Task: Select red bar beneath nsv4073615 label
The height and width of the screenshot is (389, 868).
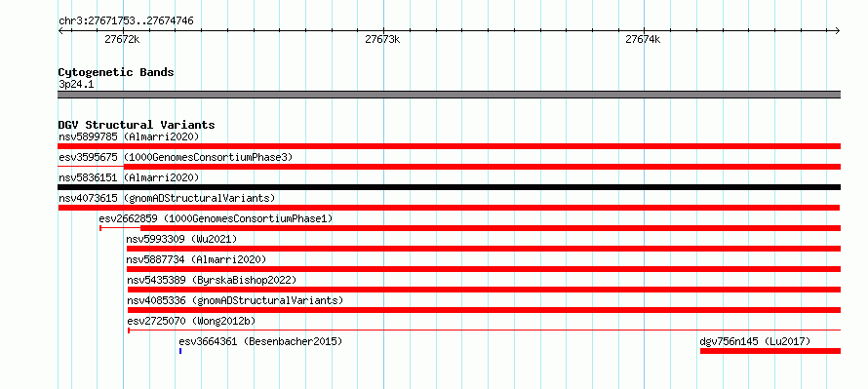Action: tap(449, 208)
